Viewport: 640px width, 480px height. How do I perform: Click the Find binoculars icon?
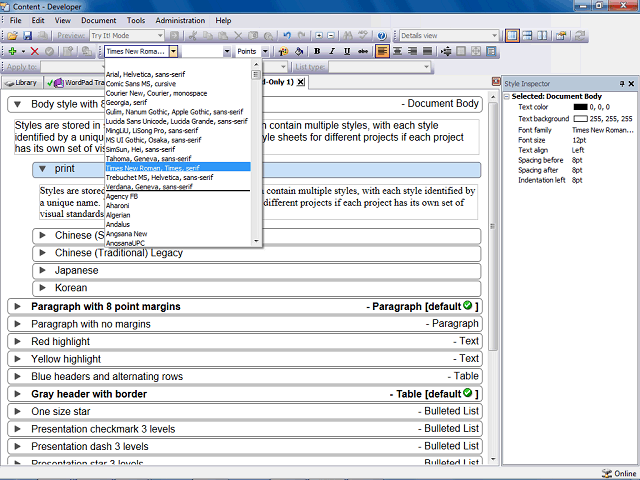pos(348,36)
